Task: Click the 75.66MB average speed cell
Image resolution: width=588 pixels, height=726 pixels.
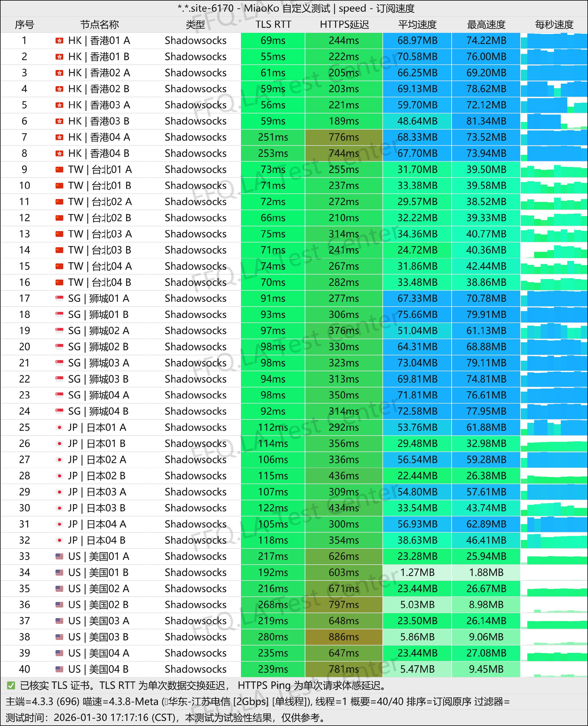Action: pyautogui.click(x=417, y=315)
